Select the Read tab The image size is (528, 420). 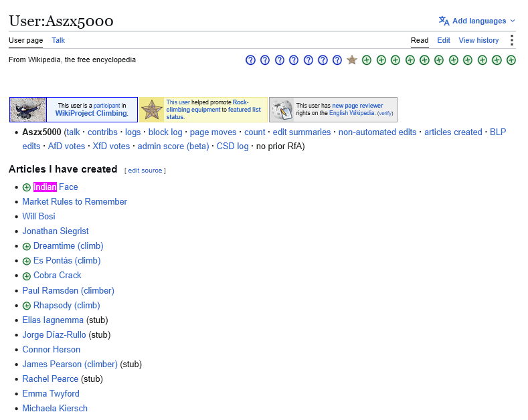click(x=420, y=40)
